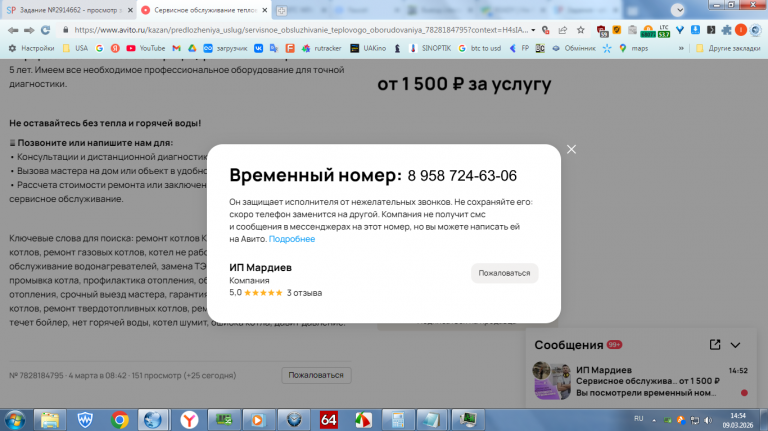Open ИП Мардиев company name in popup
The image size is (768, 431).
coord(261,267)
